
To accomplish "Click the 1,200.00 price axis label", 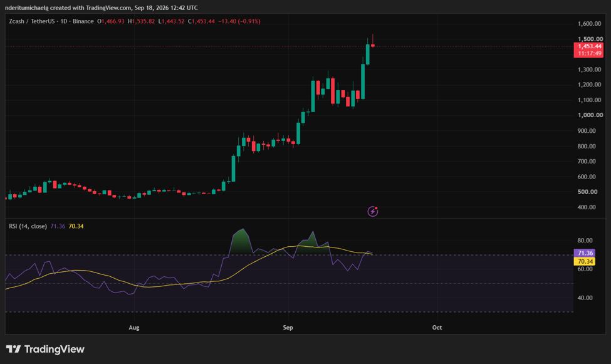I will (x=589, y=85).
